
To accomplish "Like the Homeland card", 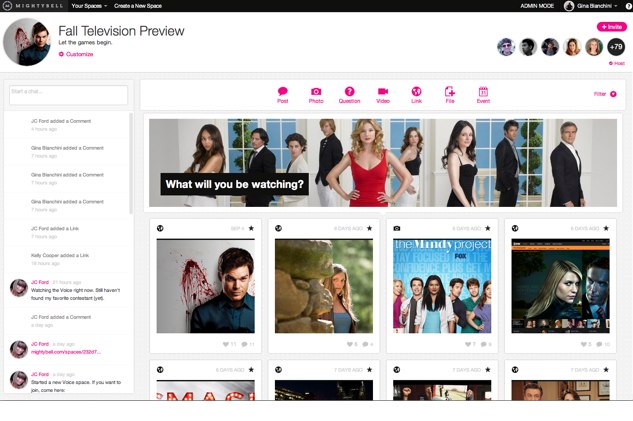I will click(x=583, y=344).
